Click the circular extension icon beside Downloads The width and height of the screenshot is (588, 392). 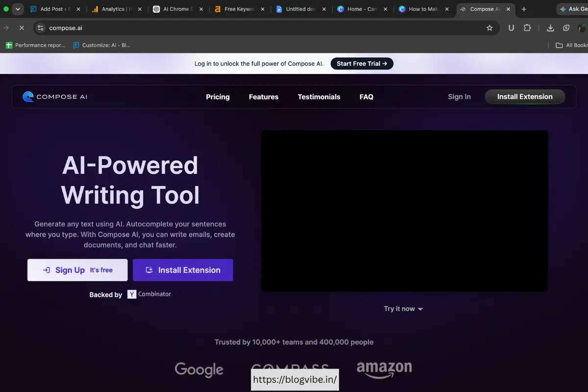pos(566,28)
